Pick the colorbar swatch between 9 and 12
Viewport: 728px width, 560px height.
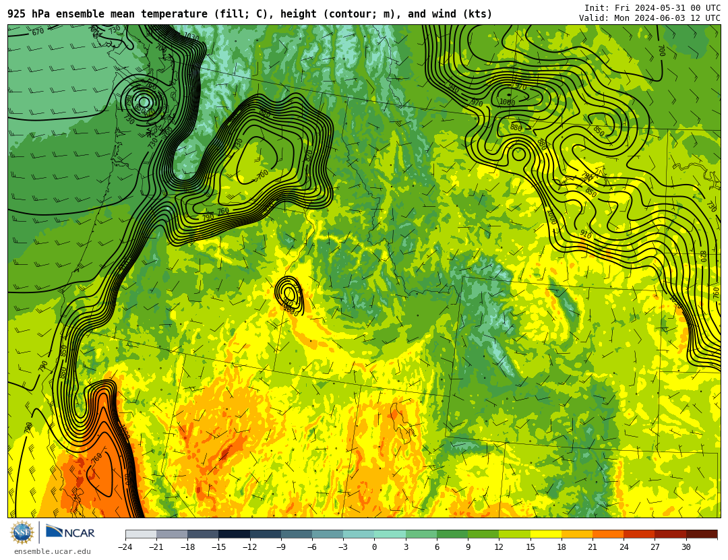point(483,534)
